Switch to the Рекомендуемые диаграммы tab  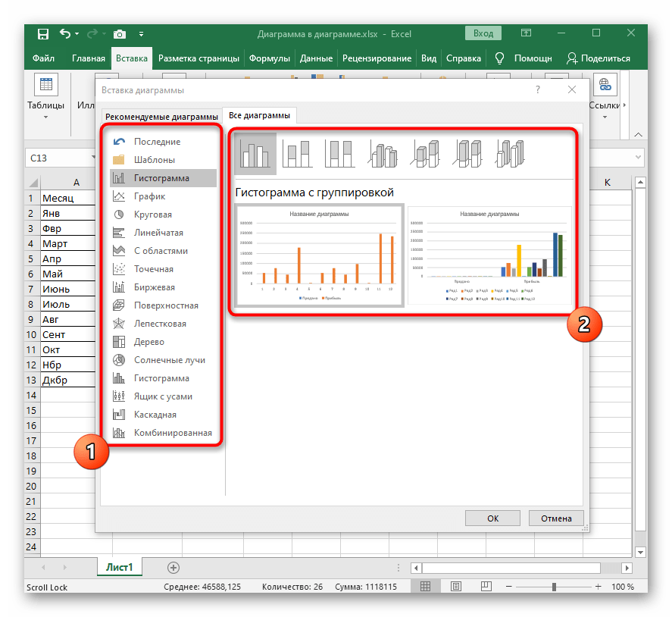click(x=161, y=116)
